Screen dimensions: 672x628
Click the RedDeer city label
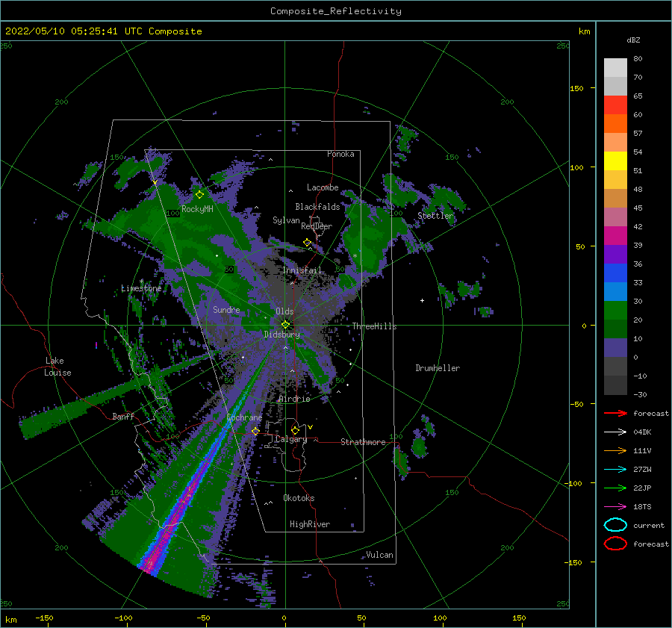click(x=317, y=226)
